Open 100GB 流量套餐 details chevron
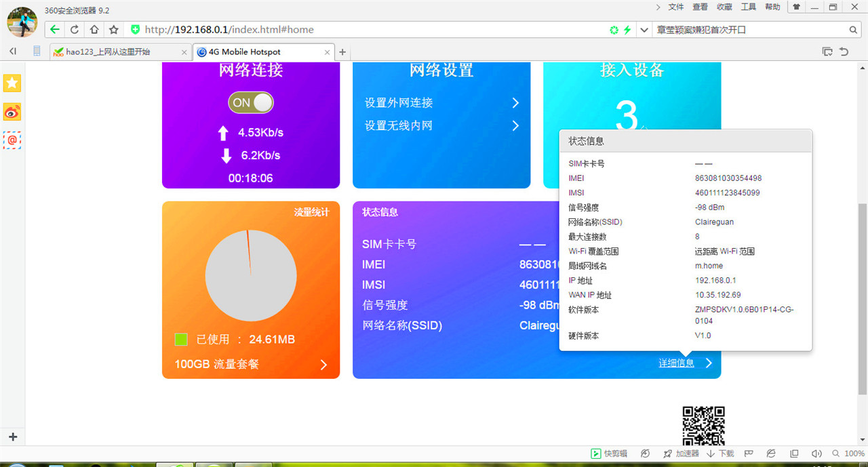868x467 pixels. pos(324,364)
